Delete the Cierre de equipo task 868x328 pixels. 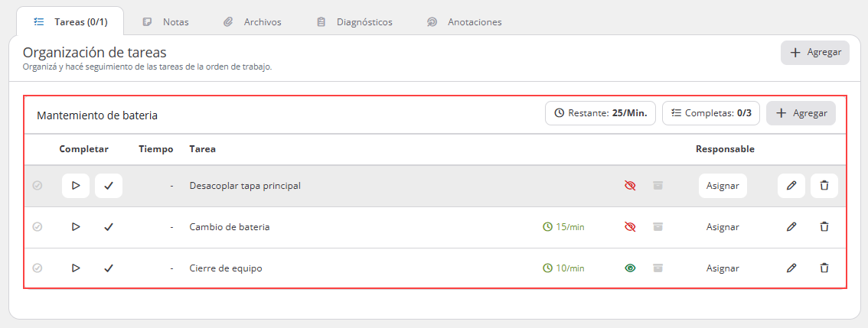tap(824, 268)
